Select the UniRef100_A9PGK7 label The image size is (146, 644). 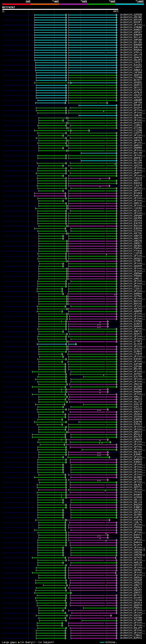[131, 32]
